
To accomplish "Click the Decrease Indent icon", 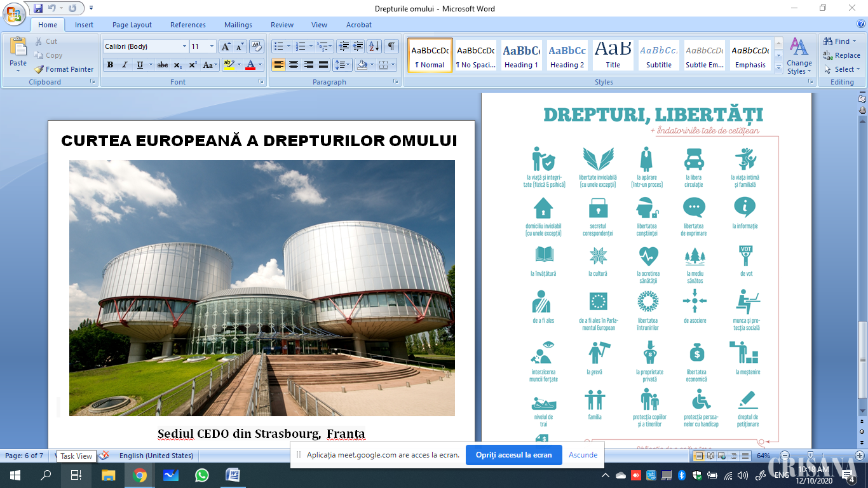I will click(x=344, y=46).
